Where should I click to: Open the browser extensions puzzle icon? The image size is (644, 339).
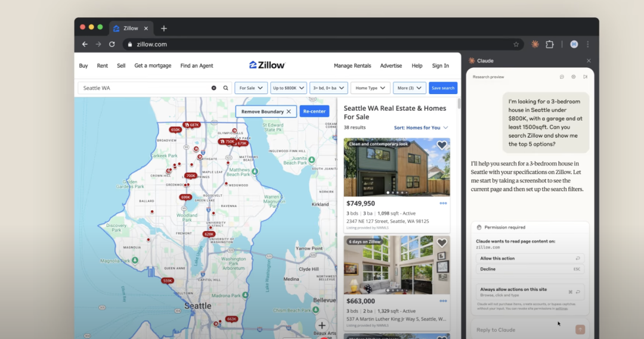[550, 44]
